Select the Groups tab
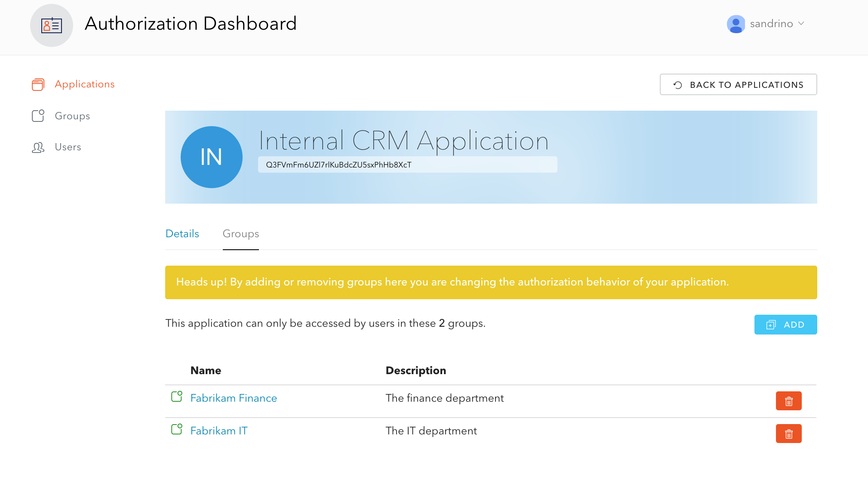Screen dimensions: 868x502 pyautogui.click(x=241, y=234)
